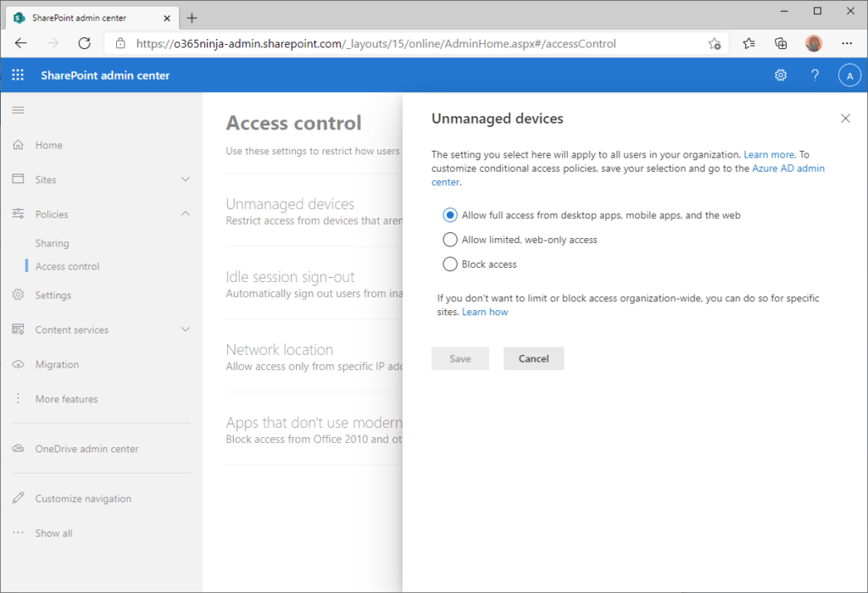This screenshot has height=593, width=868.
Task: Go back with browser back arrow
Action: [x=20, y=43]
